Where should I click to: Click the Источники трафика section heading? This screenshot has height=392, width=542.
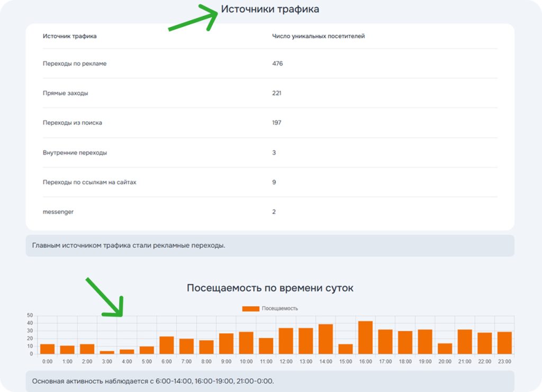click(270, 9)
